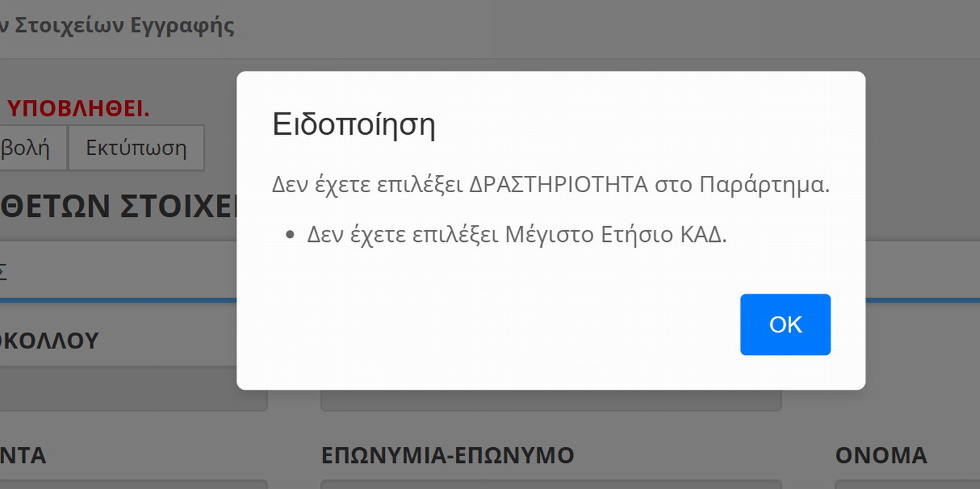Click the Στοιχείων Εγγραφής page header

[x=118, y=26]
